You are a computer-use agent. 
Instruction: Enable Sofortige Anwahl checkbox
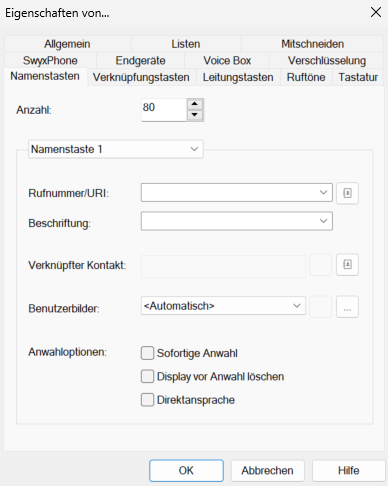pos(147,353)
